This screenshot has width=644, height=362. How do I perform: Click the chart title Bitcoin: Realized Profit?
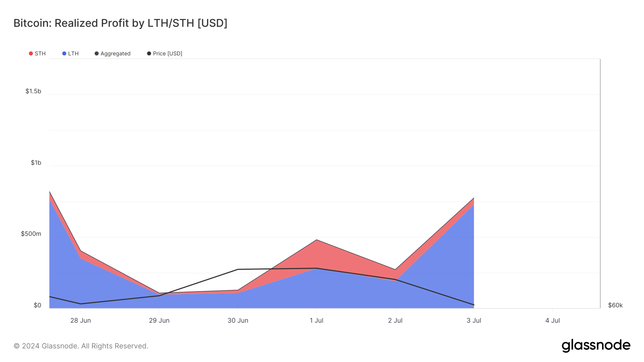coord(121,23)
